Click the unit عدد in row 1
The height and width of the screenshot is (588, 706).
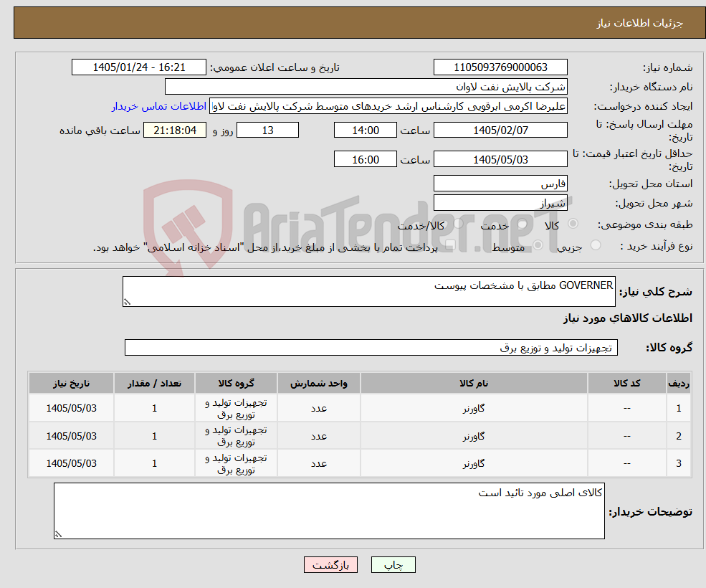click(319, 408)
